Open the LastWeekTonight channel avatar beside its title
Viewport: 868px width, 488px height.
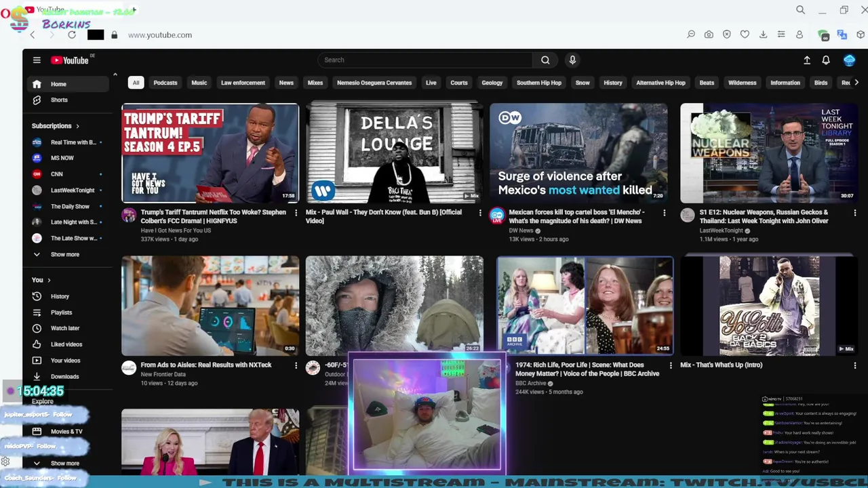688,216
